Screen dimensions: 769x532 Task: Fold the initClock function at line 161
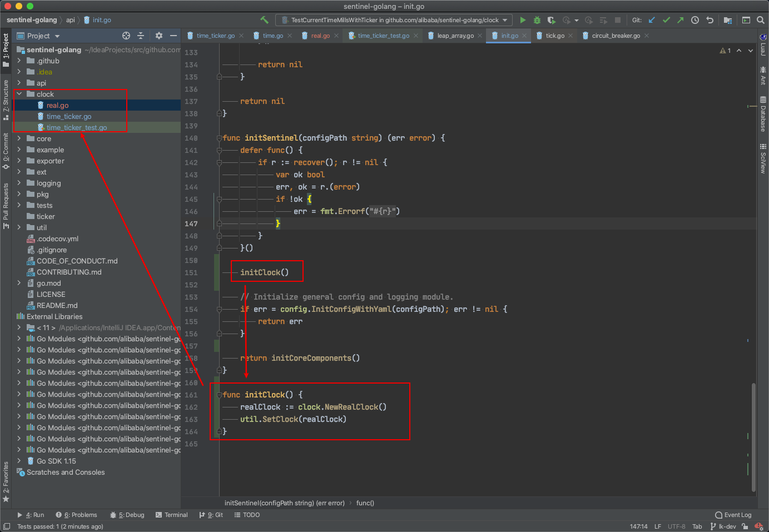click(x=219, y=395)
